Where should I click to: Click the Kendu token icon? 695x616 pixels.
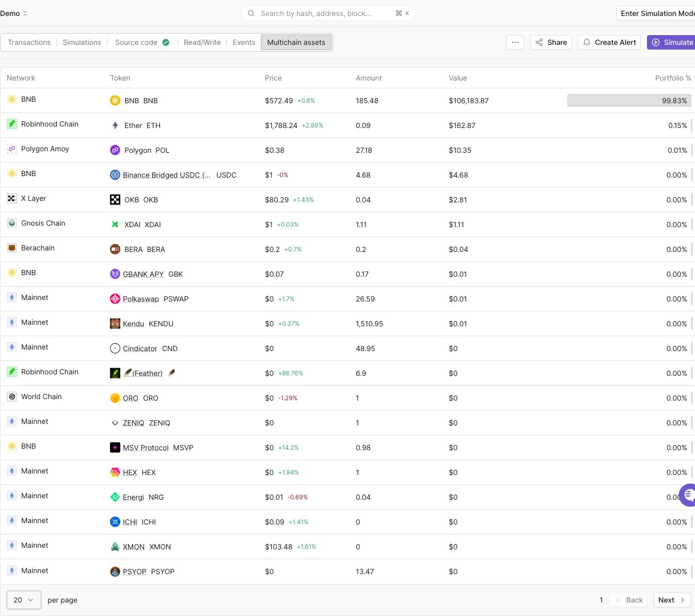pyautogui.click(x=115, y=324)
